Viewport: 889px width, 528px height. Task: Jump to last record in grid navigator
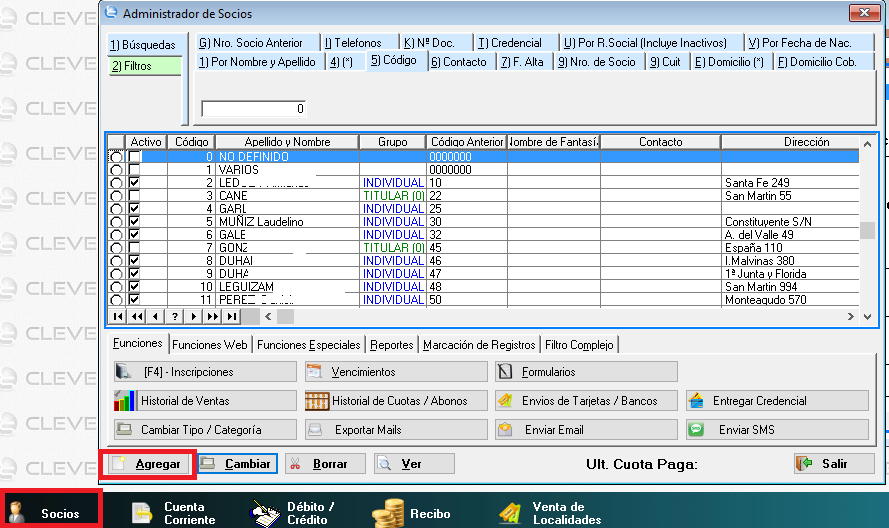tap(231, 316)
